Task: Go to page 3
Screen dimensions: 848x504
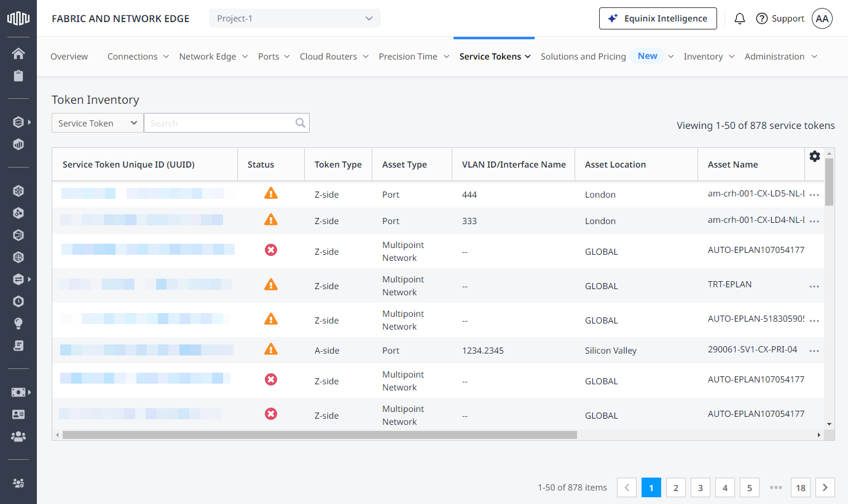Action: coord(701,487)
